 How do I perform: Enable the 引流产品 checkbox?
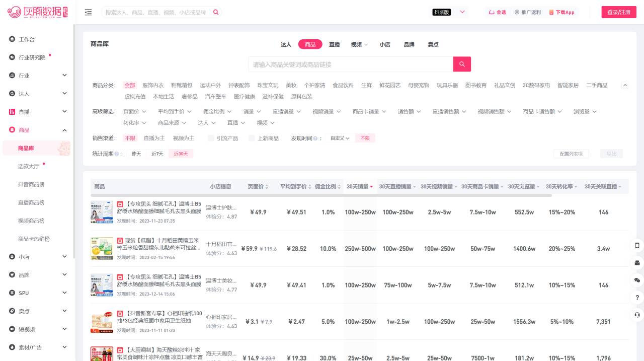211,138
